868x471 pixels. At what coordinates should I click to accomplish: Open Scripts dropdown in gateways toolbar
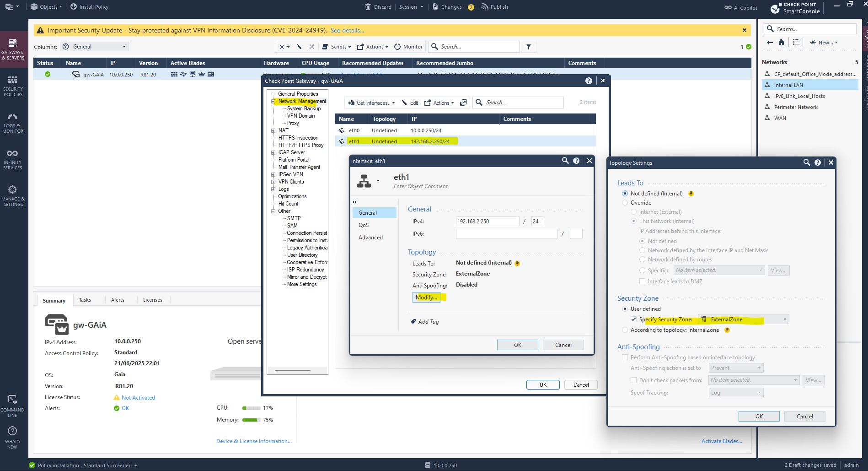pos(337,47)
